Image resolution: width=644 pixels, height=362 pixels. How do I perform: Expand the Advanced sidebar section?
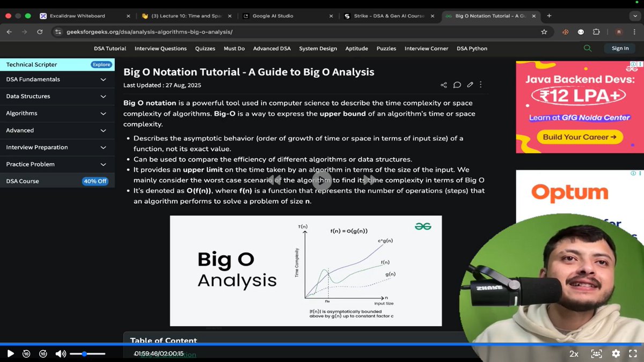tap(57, 130)
